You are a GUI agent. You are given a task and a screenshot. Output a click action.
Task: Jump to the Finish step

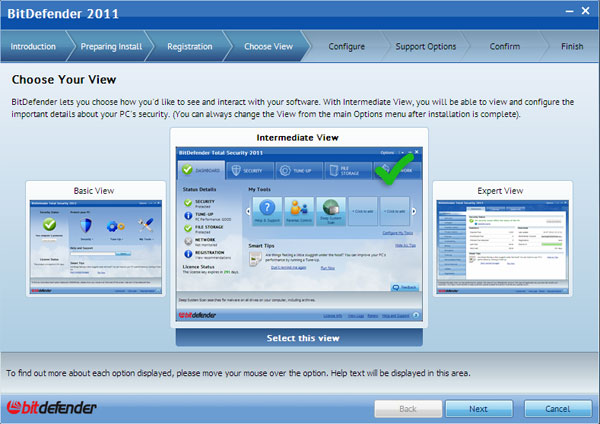(572, 46)
